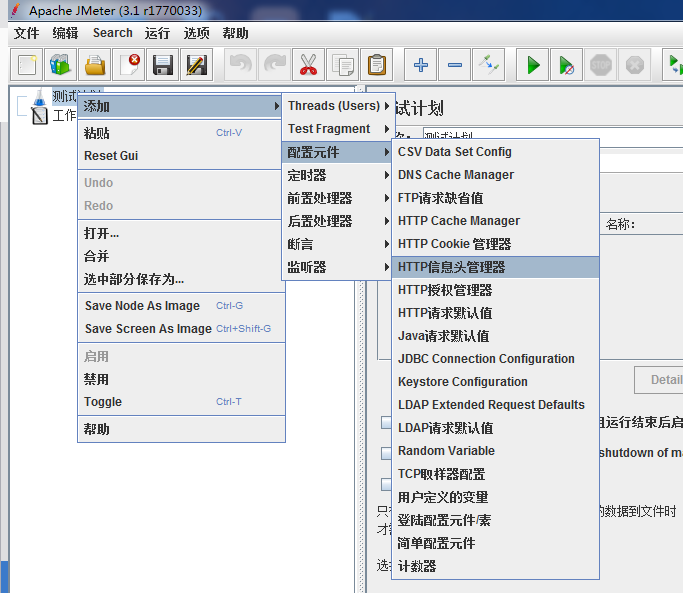The image size is (683, 593).
Task: Click the Expand All plus icon
Action: pos(420,65)
